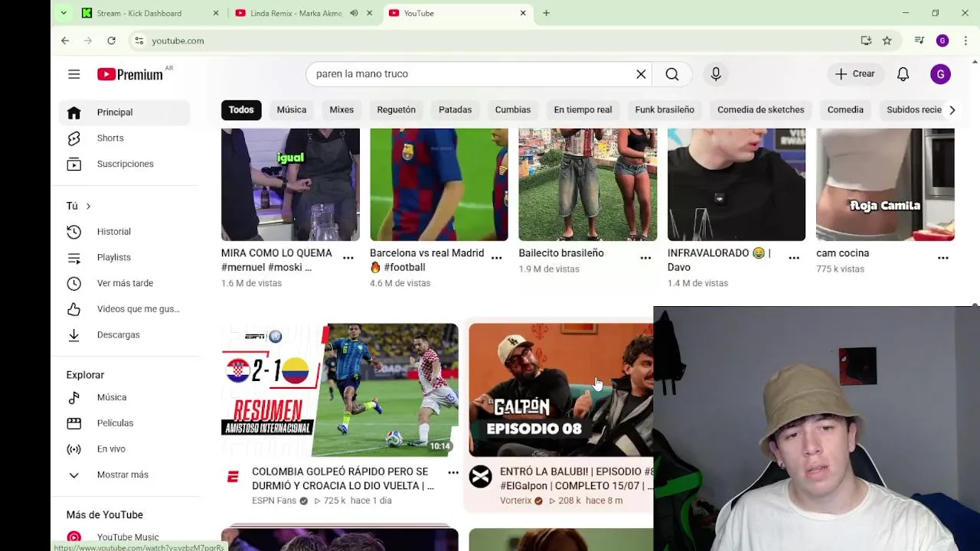Play the Colombia 2-1 Resumen thumbnail
Screen dimensions: 980x551
click(340, 390)
